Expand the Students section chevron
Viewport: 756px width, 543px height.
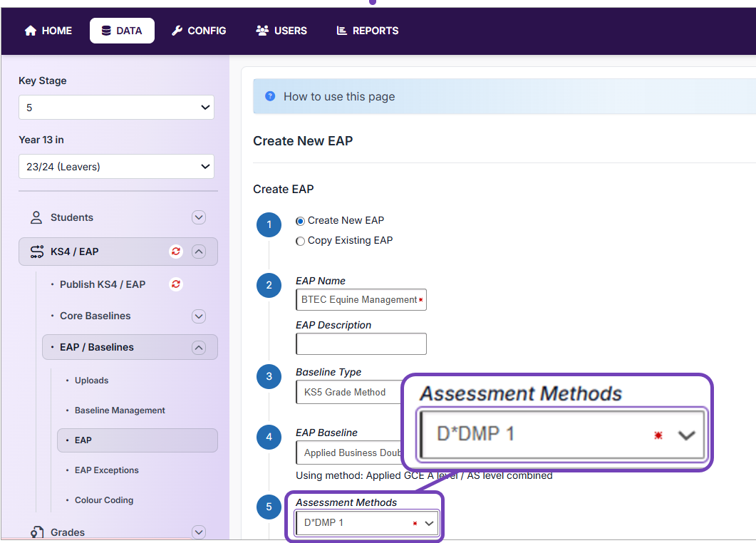point(199,217)
